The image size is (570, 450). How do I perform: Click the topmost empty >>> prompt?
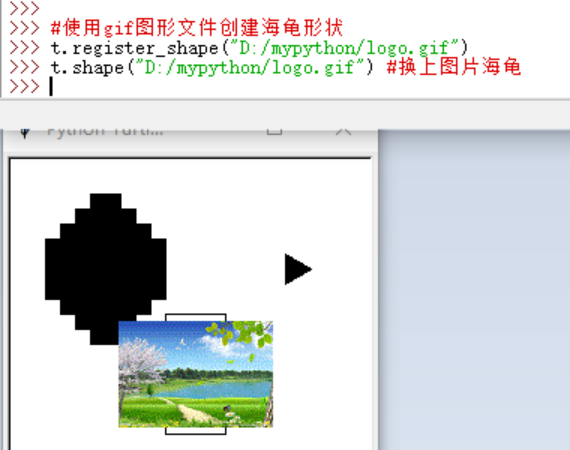(24, 8)
